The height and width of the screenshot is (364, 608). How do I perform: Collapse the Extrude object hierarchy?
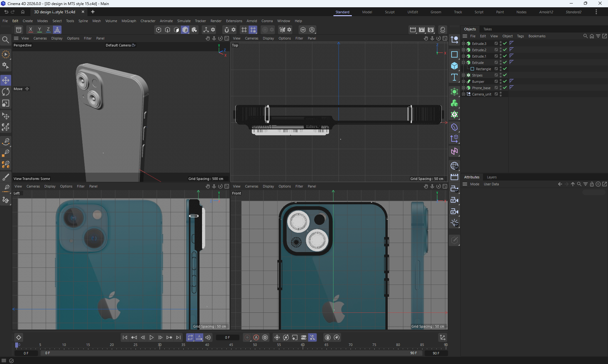click(464, 62)
